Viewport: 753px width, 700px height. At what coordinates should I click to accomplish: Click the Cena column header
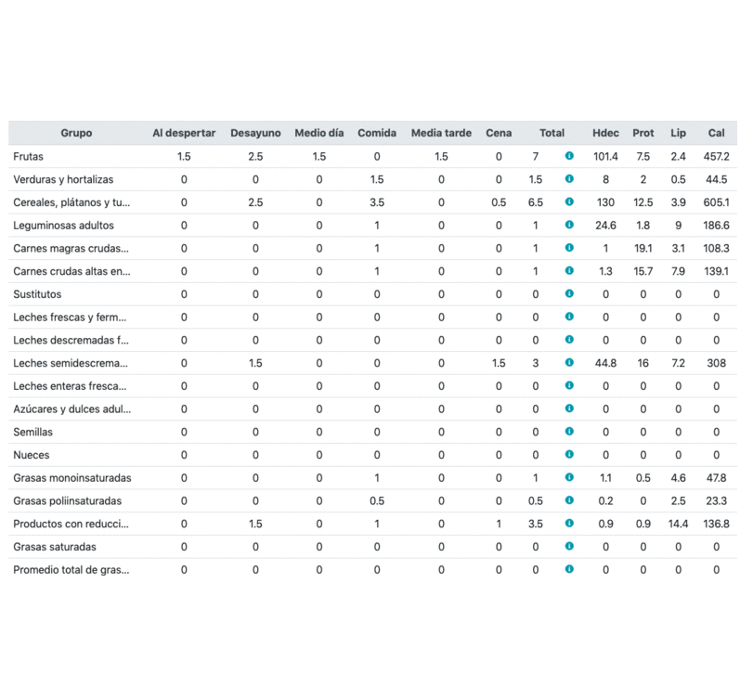click(499, 133)
